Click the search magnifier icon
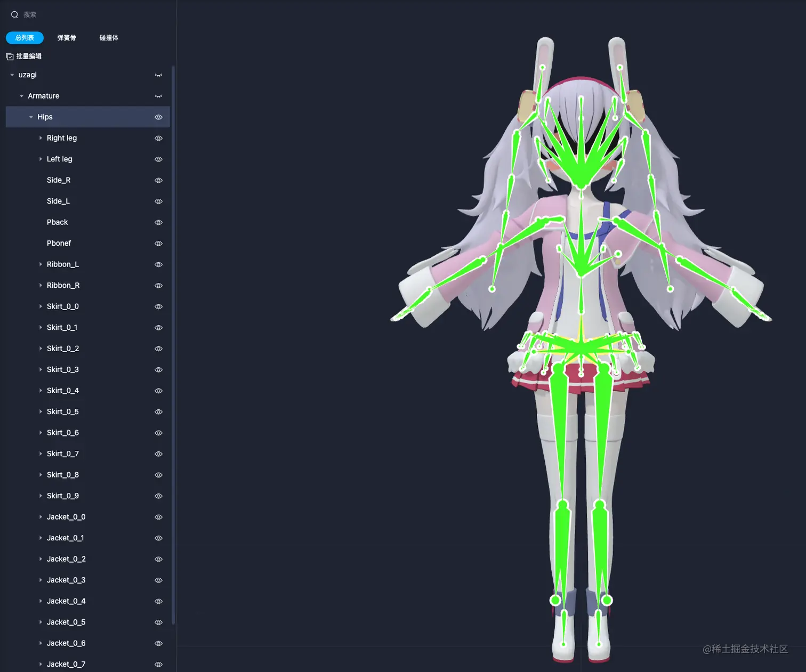The image size is (806, 672). (14, 14)
